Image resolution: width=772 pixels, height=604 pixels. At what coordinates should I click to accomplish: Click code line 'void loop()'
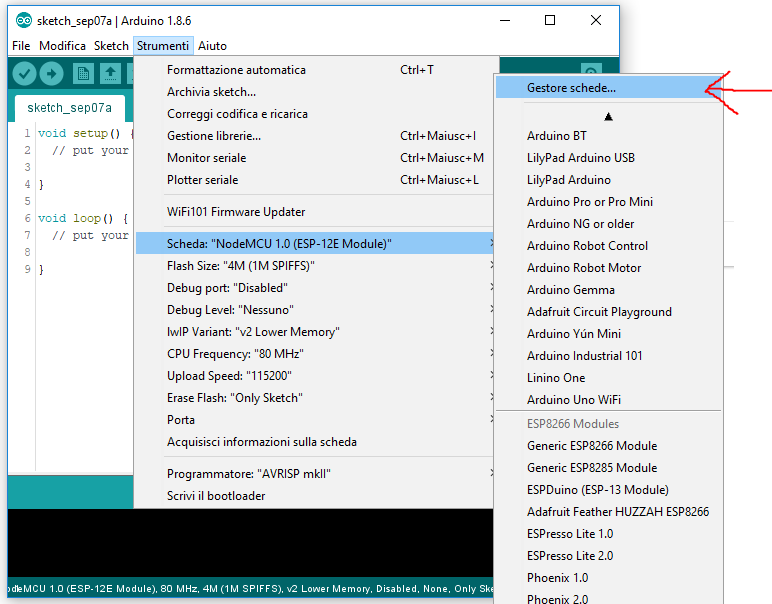tap(83, 218)
